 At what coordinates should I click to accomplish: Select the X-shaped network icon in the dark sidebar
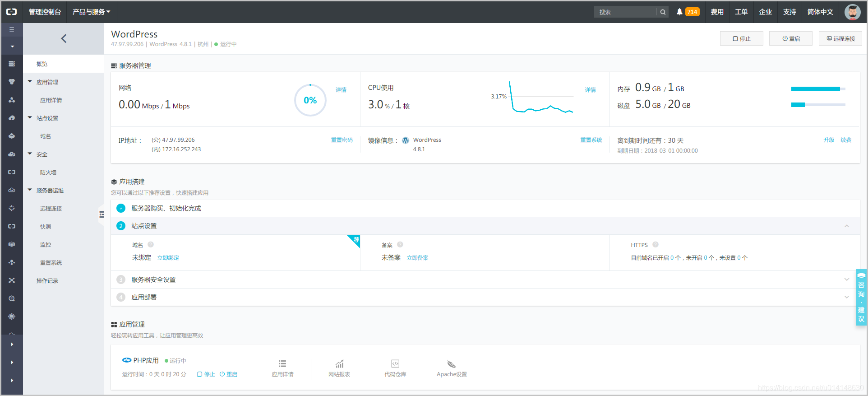tap(12, 280)
